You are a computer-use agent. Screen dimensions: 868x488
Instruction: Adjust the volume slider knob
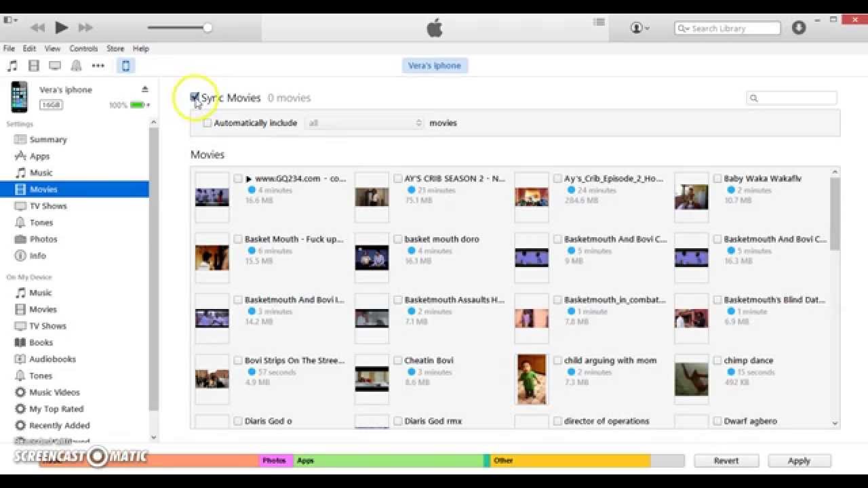pyautogui.click(x=208, y=28)
